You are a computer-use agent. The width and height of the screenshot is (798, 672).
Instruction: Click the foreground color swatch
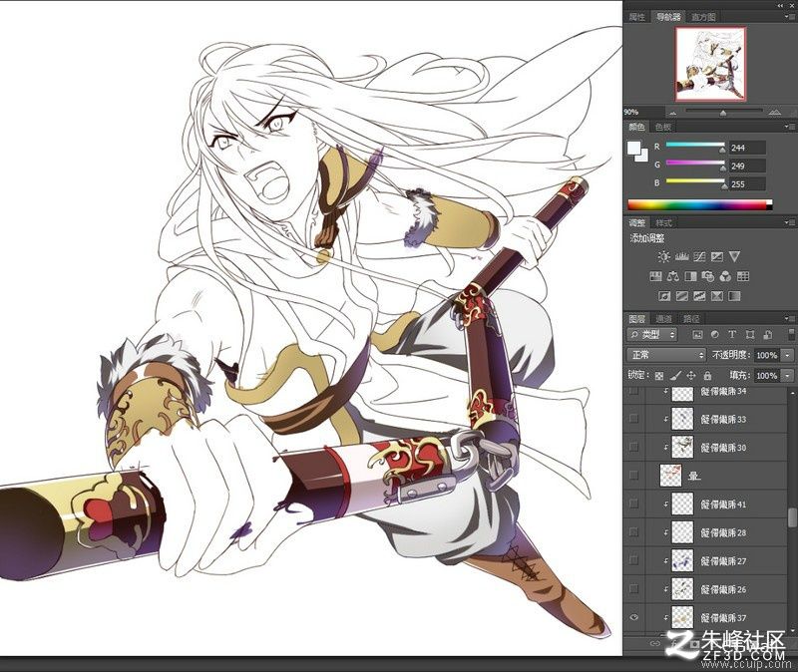[634, 149]
